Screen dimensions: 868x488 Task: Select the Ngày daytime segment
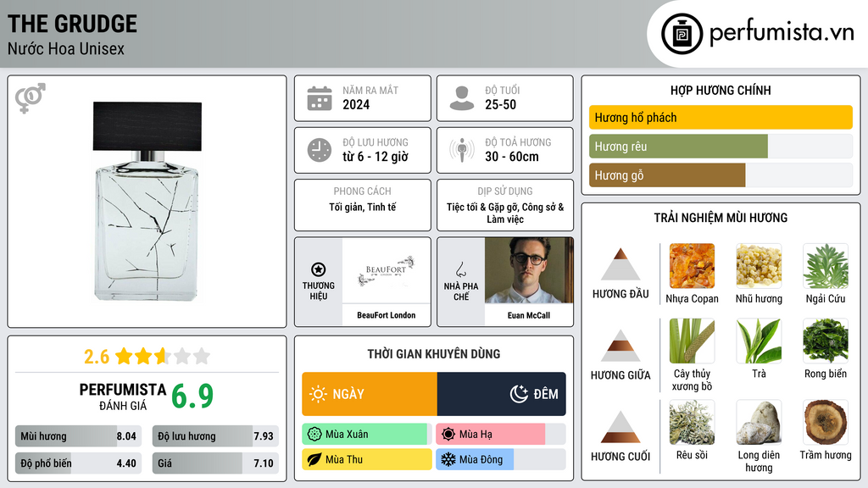pyautogui.click(x=370, y=394)
